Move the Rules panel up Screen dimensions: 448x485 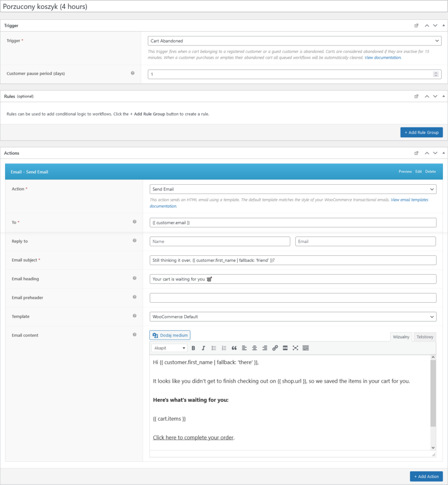427,96
